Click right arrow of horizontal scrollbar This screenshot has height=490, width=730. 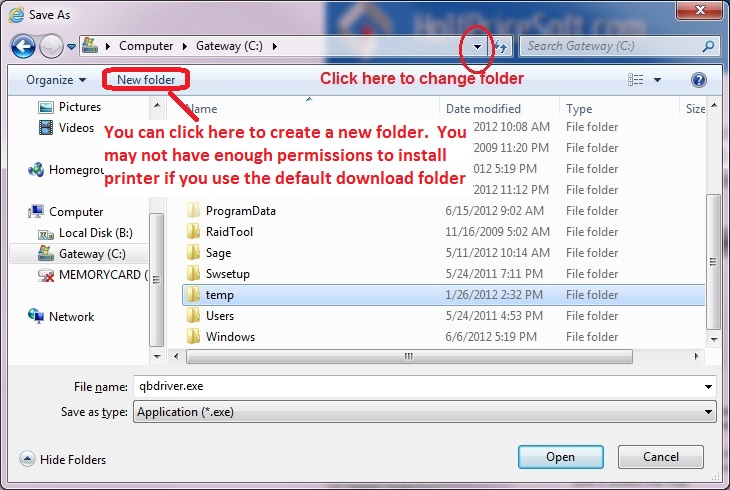coord(696,357)
